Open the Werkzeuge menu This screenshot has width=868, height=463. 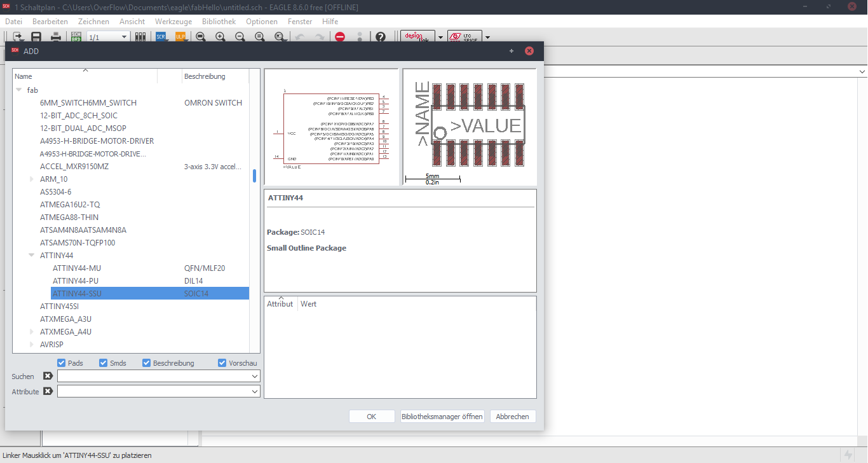173,22
